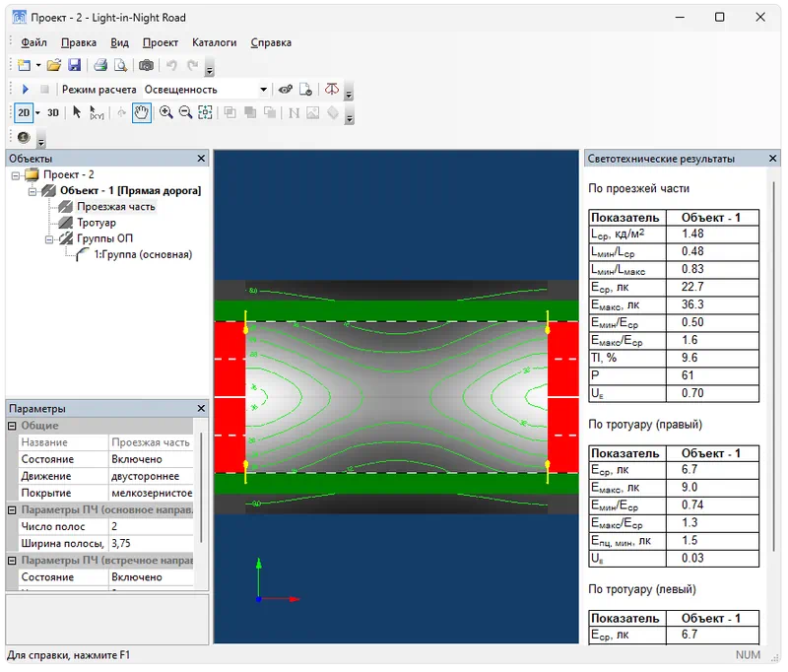Click the zoom out magnifier
Image resolution: width=788 pixels, height=672 pixels.
coord(185,112)
